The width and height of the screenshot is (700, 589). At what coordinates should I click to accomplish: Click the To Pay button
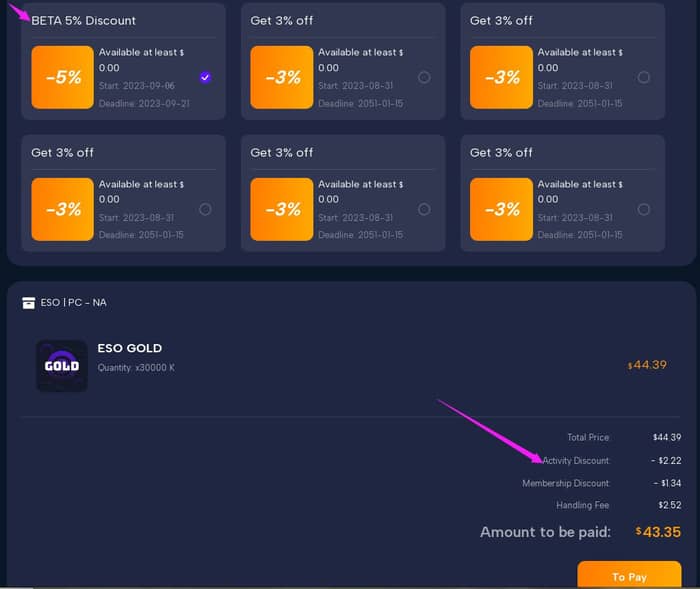coord(629,575)
